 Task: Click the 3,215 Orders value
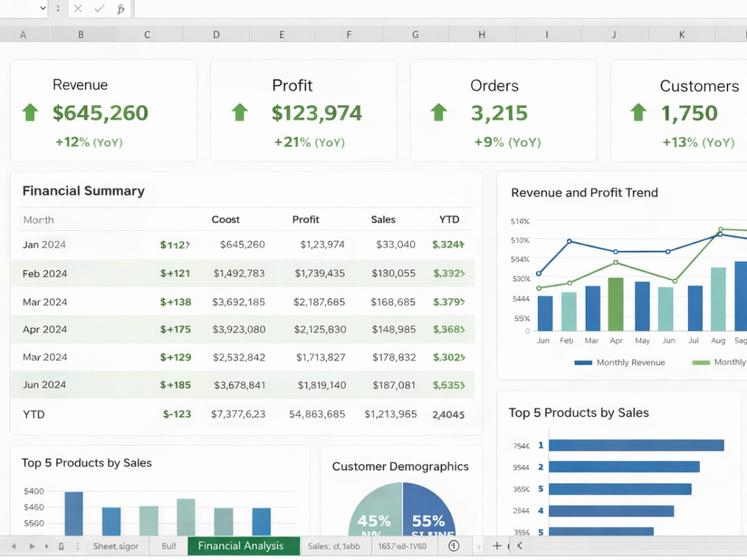pyautogui.click(x=499, y=113)
